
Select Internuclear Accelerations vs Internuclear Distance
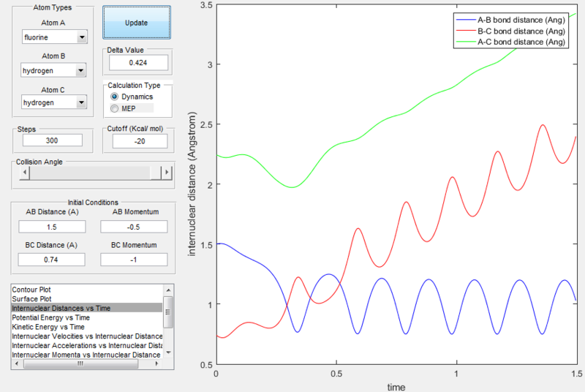click(87, 346)
